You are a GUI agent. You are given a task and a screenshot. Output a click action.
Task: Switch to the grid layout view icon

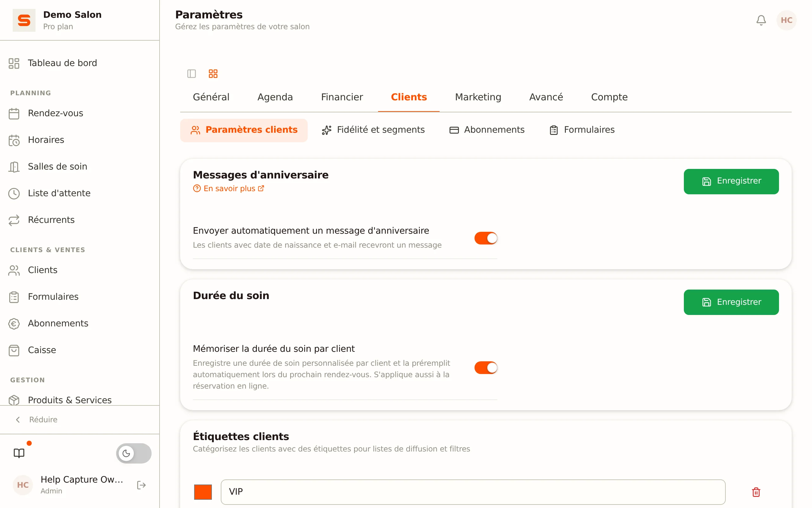coord(213,74)
